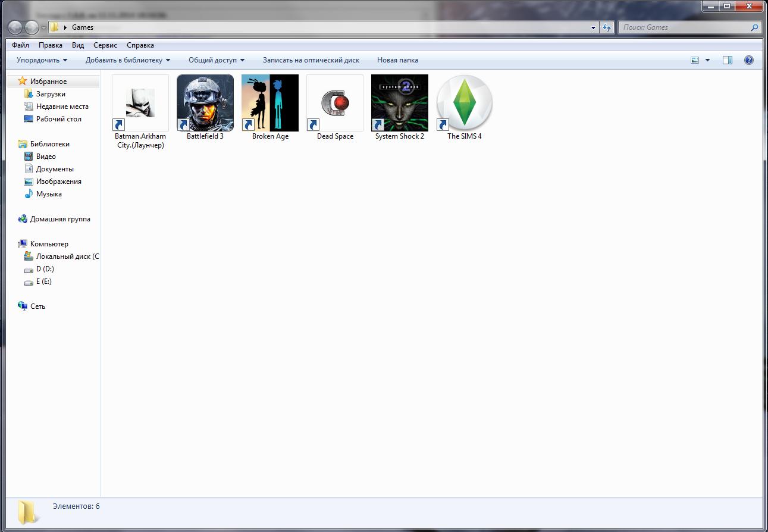Select the System Shock 2 shortcut icon
The width and height of the screenshot is (768, 532).
point(400,102)
